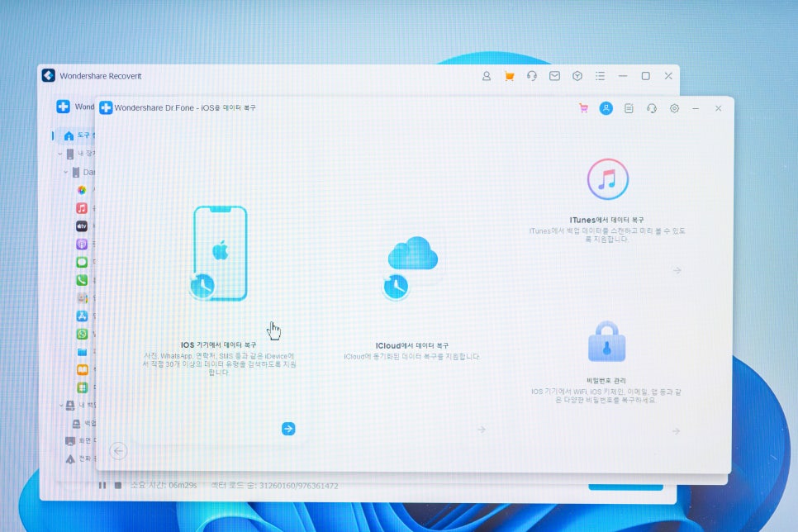This screenshot has height=532, width=798.
Task: Select the Podcasts icon in sidebar
Action: pos(82,244)
